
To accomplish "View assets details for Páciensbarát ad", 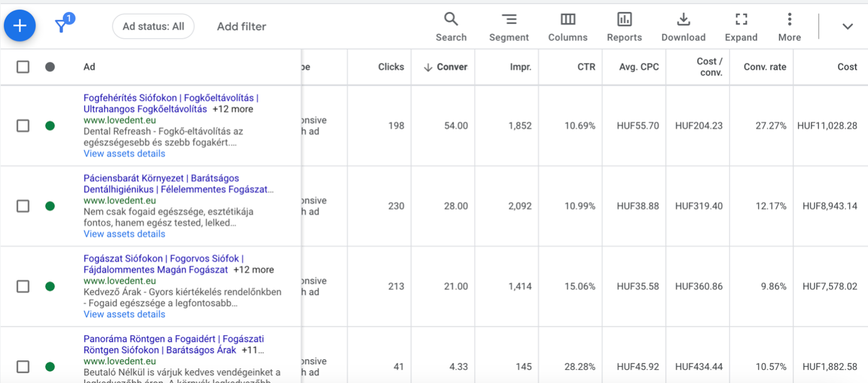I will point(124,234).
